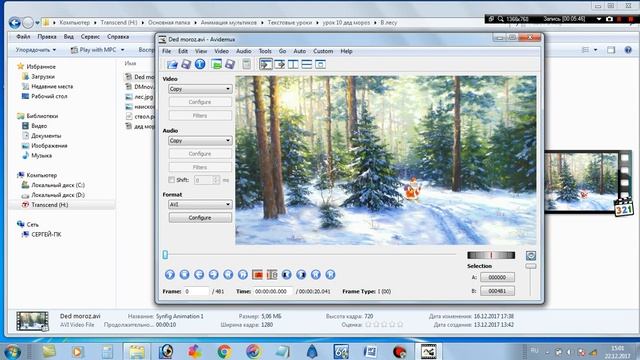Select the input view mode icon
Screen dimensions: 640x360
[266, 64]
